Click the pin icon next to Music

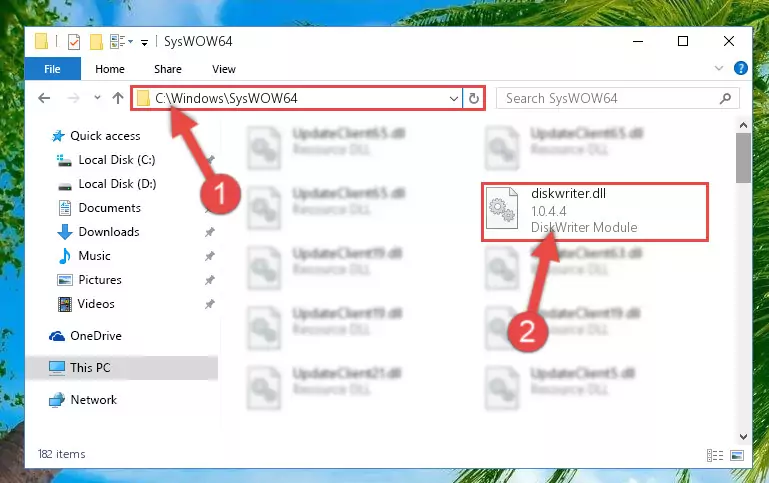[209, 256]
